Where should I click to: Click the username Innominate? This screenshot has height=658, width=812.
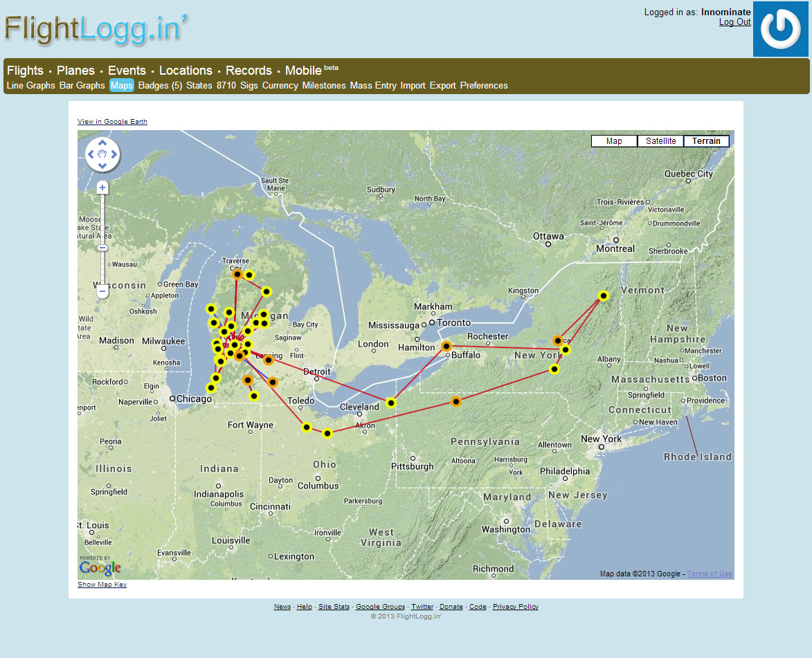tap(726, 12)
